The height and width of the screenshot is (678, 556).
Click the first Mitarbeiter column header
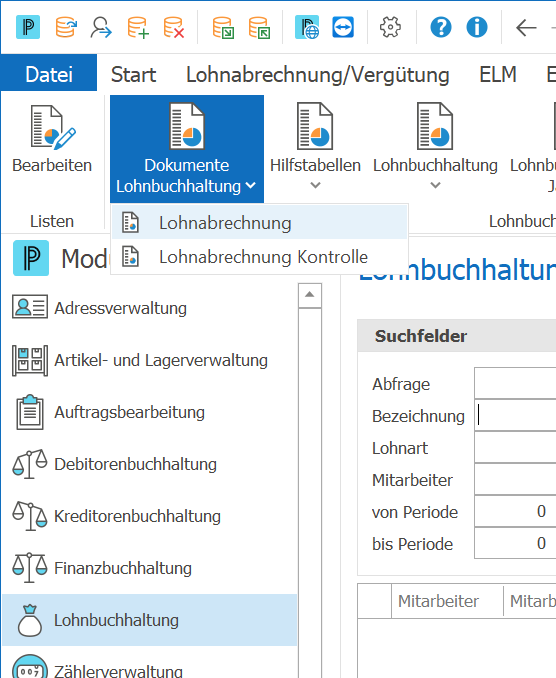447,601
